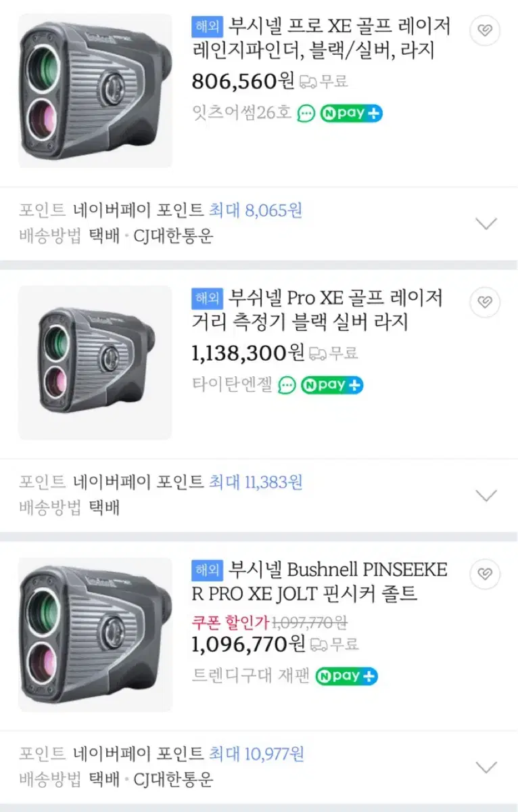Click the free shipping truck icon beside 1,138,300원
Screen dimensions: 518x812
pos(318,353)
